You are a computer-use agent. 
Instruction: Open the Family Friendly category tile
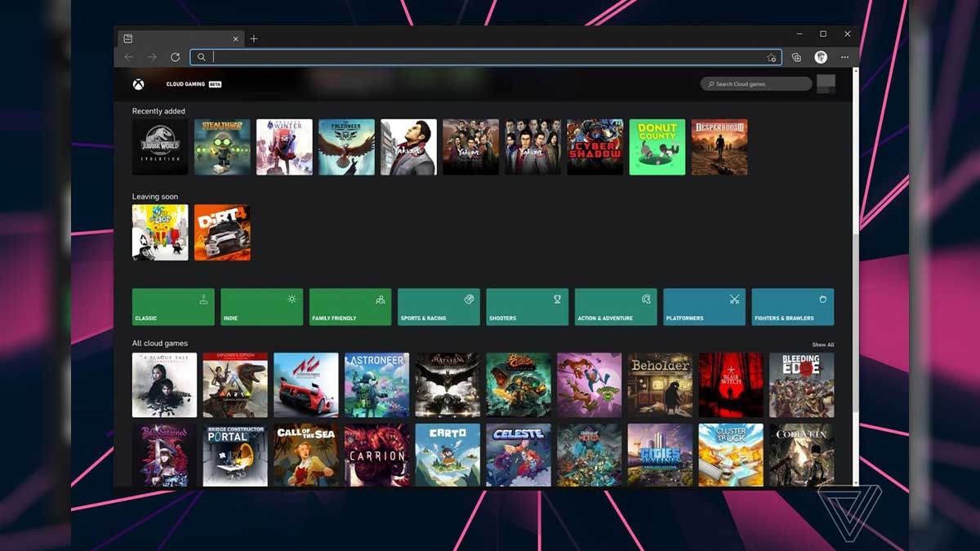point(350,307)
